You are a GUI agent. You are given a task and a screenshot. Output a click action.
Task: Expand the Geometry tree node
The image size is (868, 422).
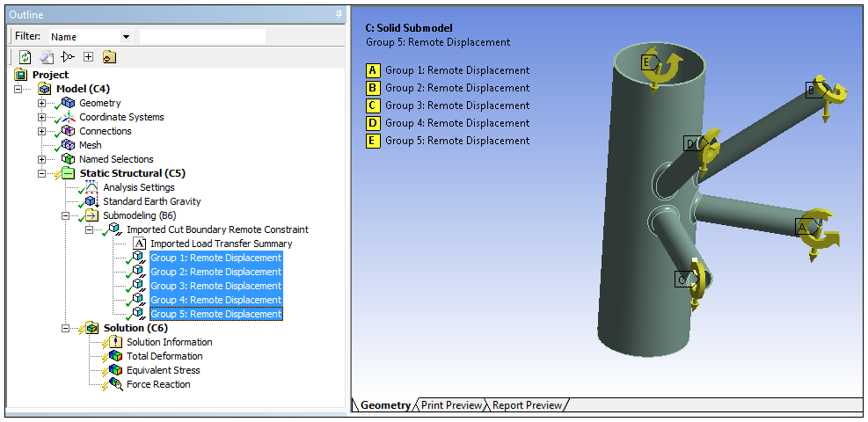[41, 104]
